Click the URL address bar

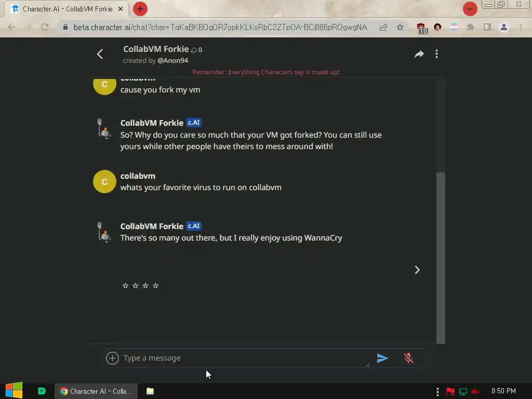coord(220,27)
